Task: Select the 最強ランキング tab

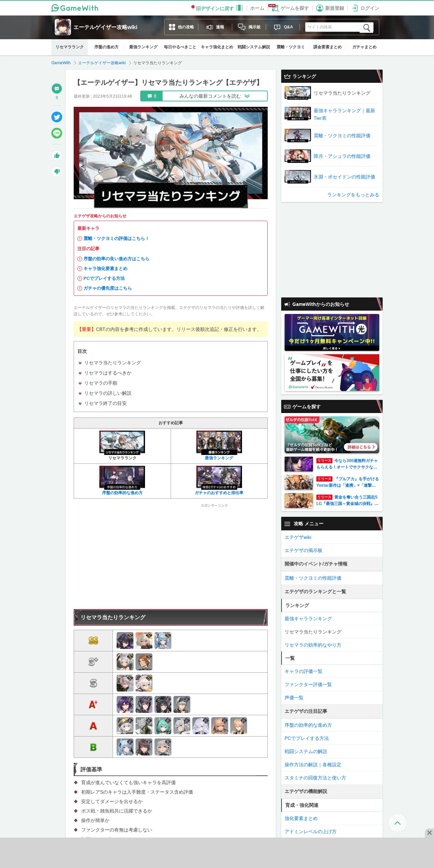Action: (143, 47)
